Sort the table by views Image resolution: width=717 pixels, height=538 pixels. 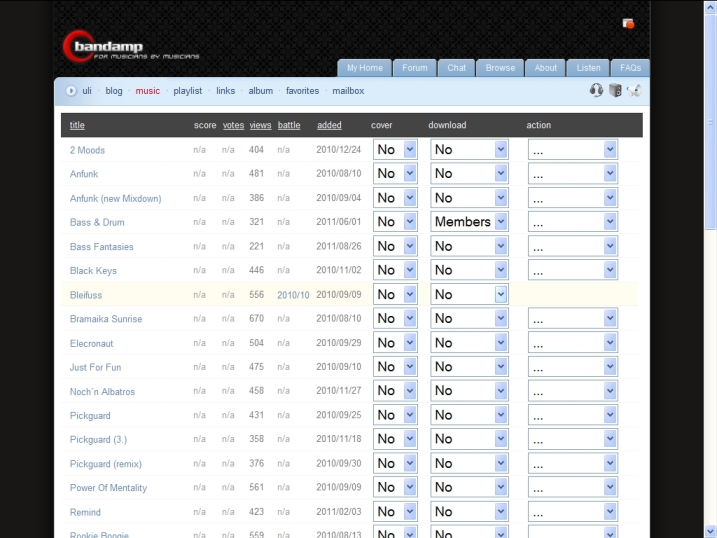pyautogui.click(x=260, y=125)
